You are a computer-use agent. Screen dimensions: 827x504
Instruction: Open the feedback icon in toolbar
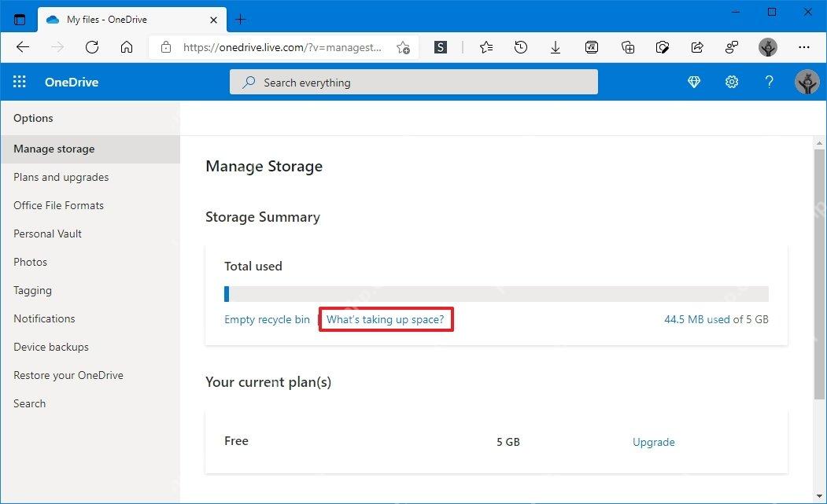(732, 47)
